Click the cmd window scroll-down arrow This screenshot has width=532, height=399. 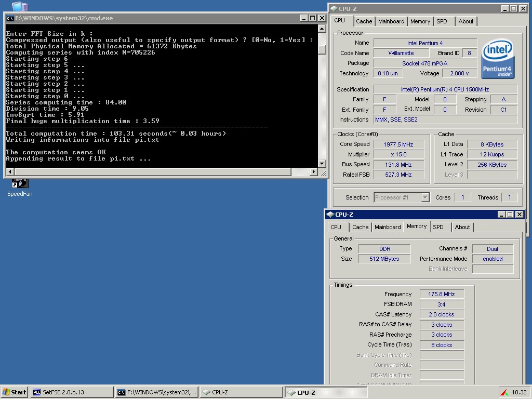pos(322,164)
